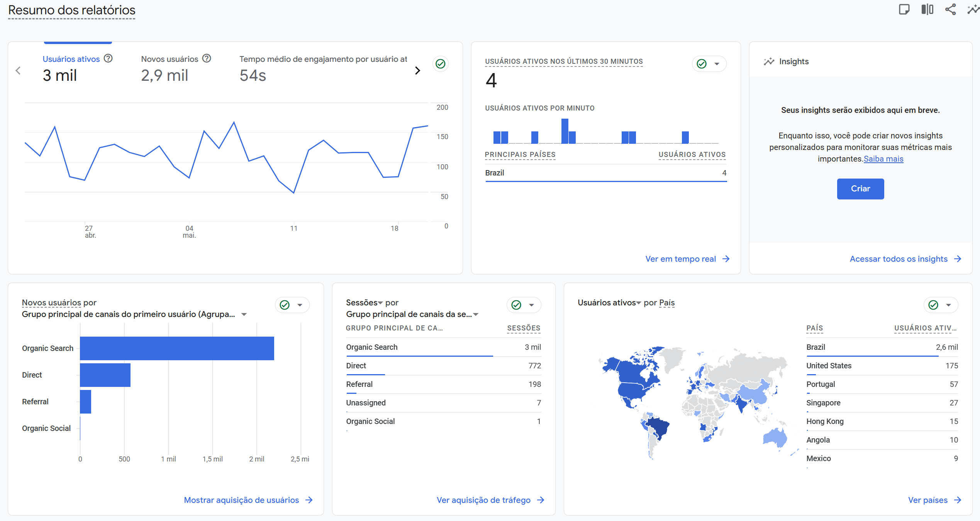Share this report via share icon
The height and width of the screenshot is (521, 980).
tap(950, 9)
